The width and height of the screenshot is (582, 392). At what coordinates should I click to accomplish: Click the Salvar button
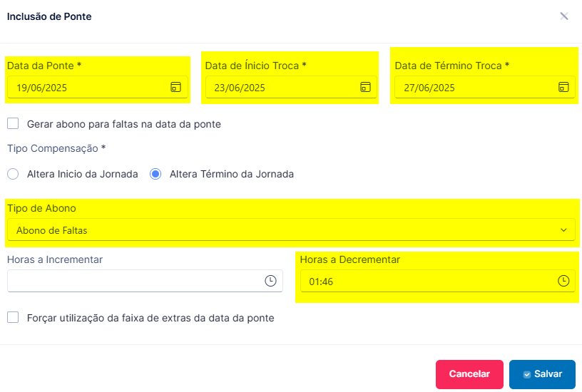[x=542, y=374]
